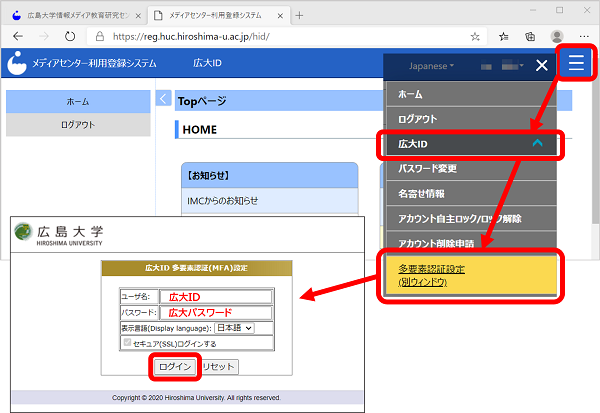Click the browser address bar URL

coord(191,37)
